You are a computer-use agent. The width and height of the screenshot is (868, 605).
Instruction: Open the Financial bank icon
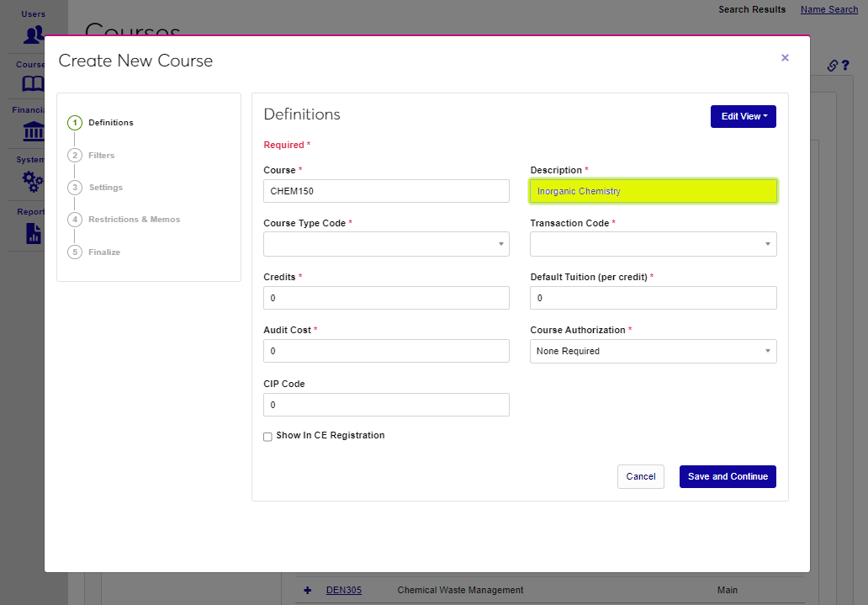click(34, 131)
